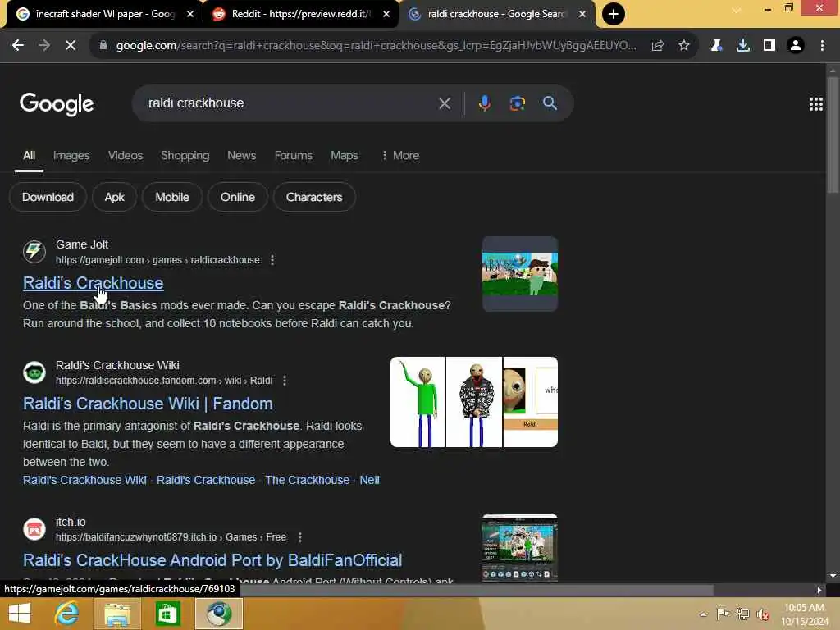Open Google apps grid icon
840x630 pixels.
pyautogui.click(x=816, y=104)
